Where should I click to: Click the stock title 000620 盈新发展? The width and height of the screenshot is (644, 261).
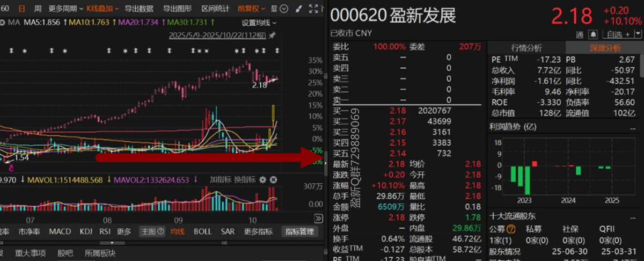point(394,16)
